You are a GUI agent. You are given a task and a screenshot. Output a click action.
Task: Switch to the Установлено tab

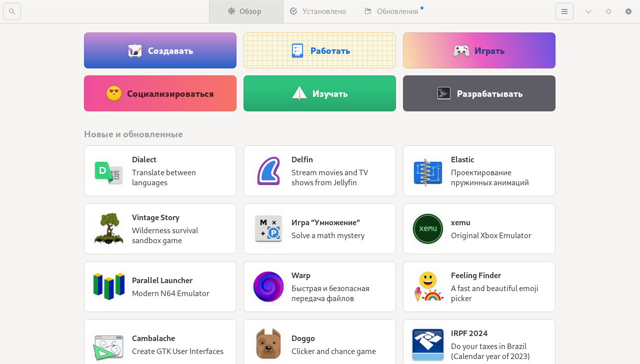pyautogui.click(x=318, y=11)
